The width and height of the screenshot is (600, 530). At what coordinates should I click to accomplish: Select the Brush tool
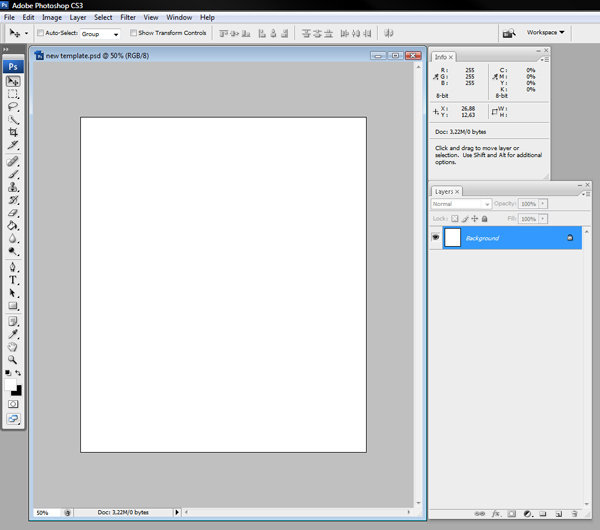13,174
